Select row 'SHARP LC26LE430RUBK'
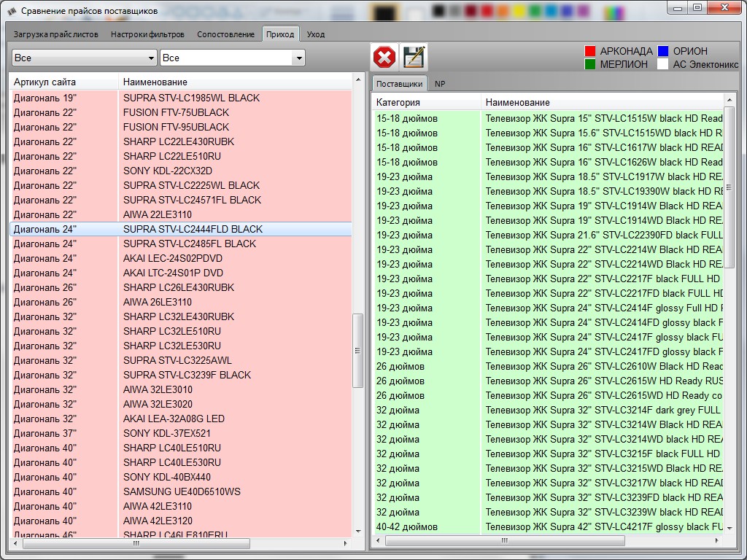Screen dimensions: 747x560 [181, 287]
